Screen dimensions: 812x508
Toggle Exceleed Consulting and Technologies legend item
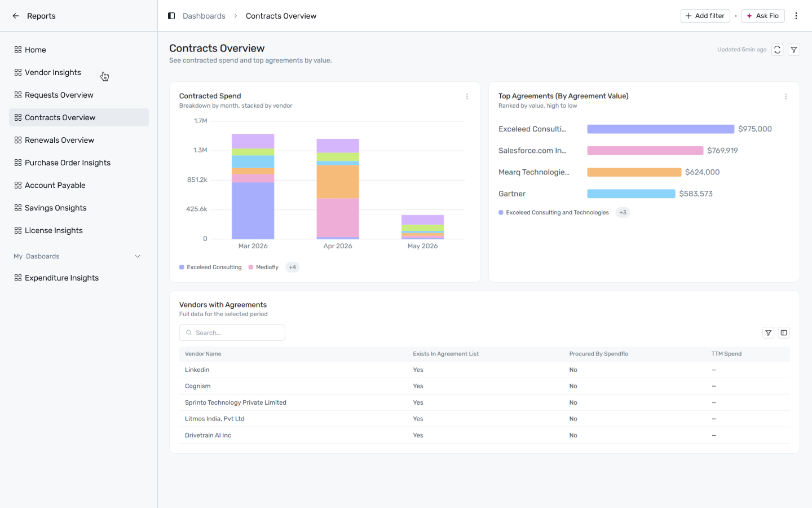tap(554, 213)
